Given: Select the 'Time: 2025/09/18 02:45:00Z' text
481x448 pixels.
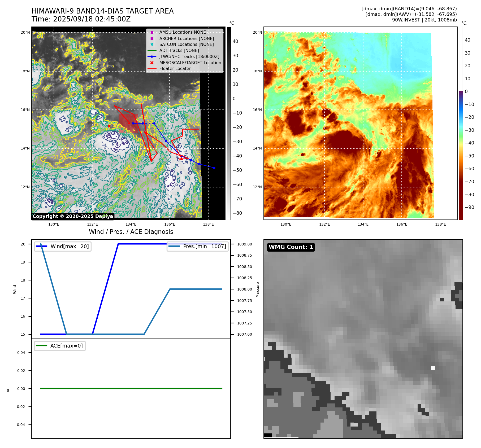Looking at the screenshot, I should tap(81, 19).
